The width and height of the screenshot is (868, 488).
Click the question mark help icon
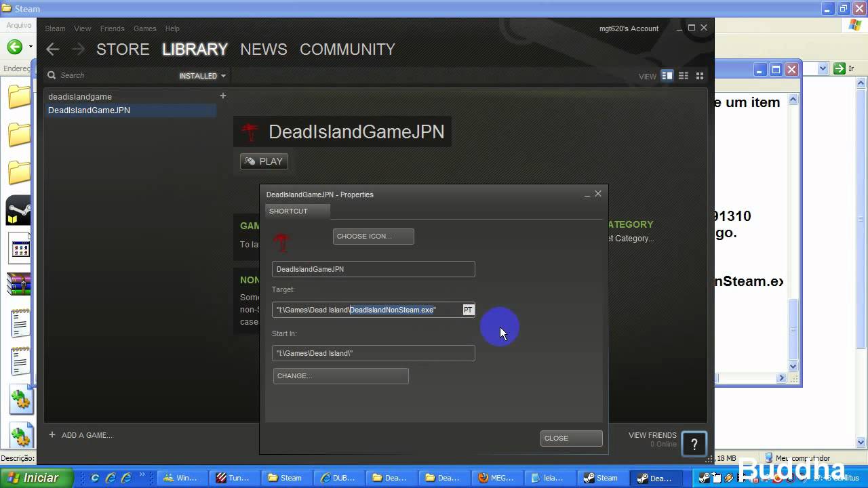click(x=694, y=445)
